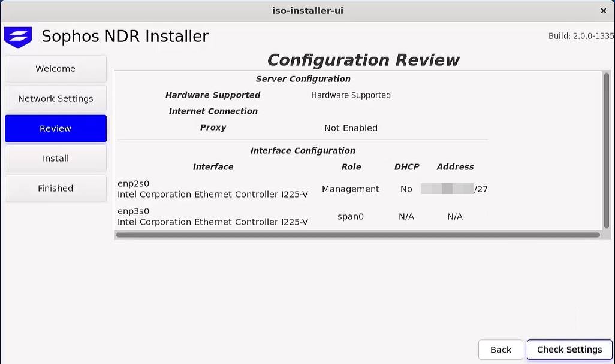The height and width of the screenshot is (364, 615).
Task: Click the DHCP N/A value for enp3s0
Action: (x=406, y=216)
